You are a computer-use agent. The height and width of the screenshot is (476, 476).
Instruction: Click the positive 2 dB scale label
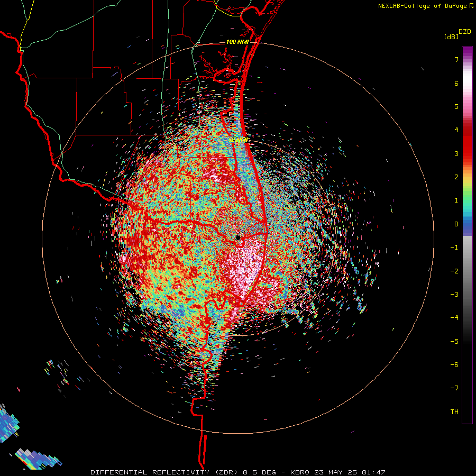pos(456,177)
